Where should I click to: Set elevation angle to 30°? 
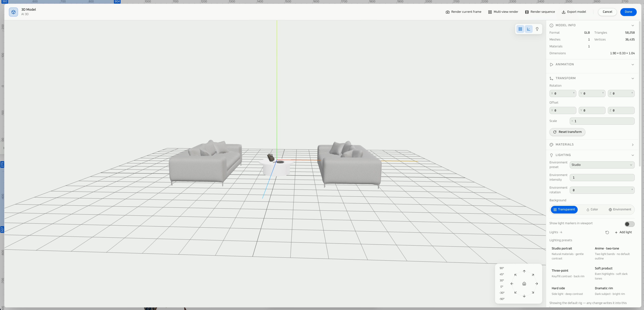(x=502, y=281)
